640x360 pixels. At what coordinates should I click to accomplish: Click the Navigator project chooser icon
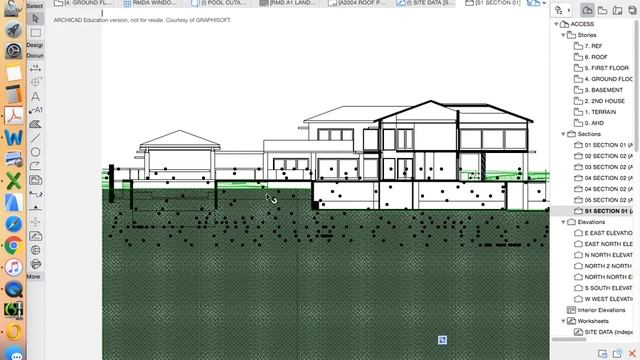559,10
